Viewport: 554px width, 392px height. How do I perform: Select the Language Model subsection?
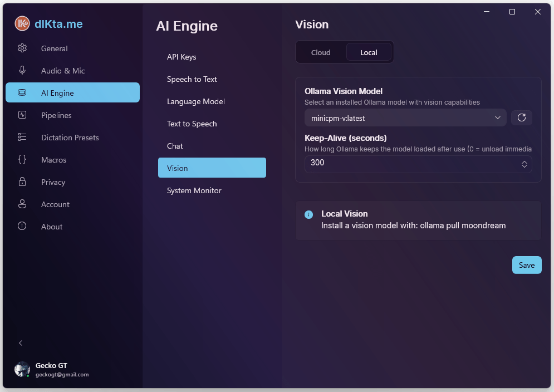coord(212,101)
